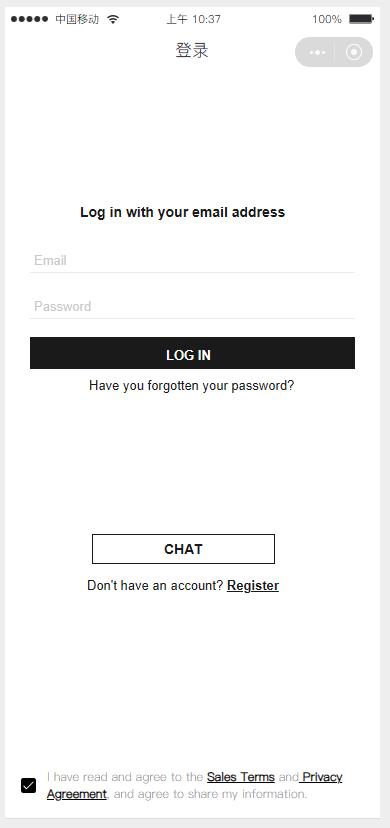
Task: Tap the 中国移动 carrier label
Action: click(x=77, y=20)
